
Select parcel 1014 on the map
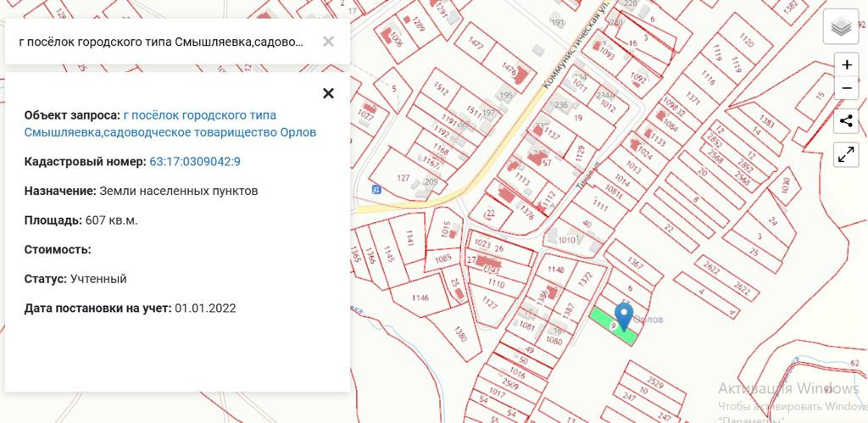[622, 181]
